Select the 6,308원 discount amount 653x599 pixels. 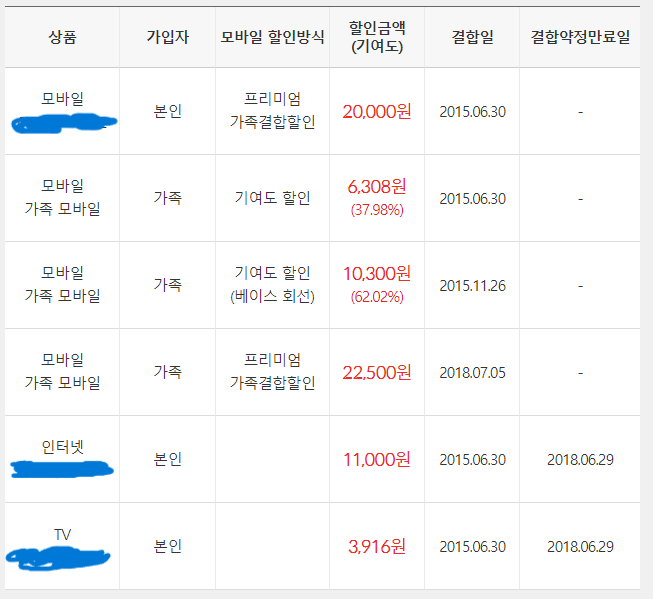pyautogui.click(x=377, y=187)
